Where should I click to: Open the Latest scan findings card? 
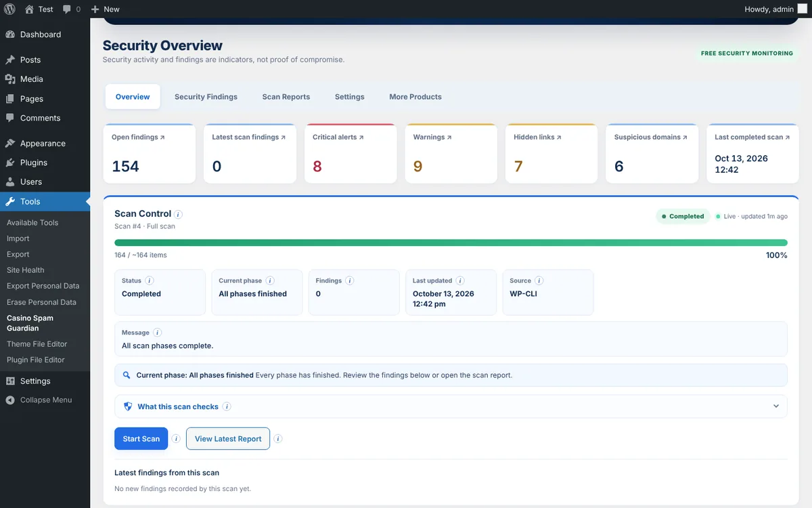pyautogui.click(x=250, y=154)
